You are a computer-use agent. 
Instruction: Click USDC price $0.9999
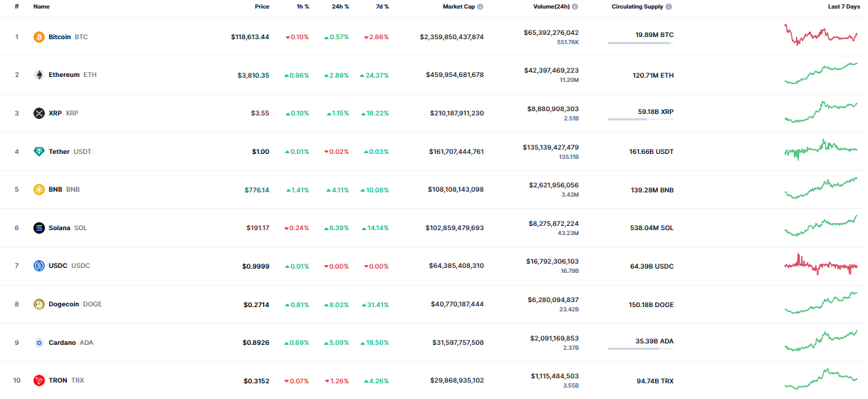coord(256,266)
